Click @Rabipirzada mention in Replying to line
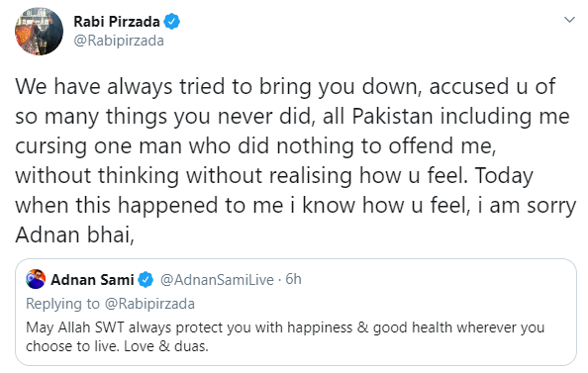 (149, 304)
